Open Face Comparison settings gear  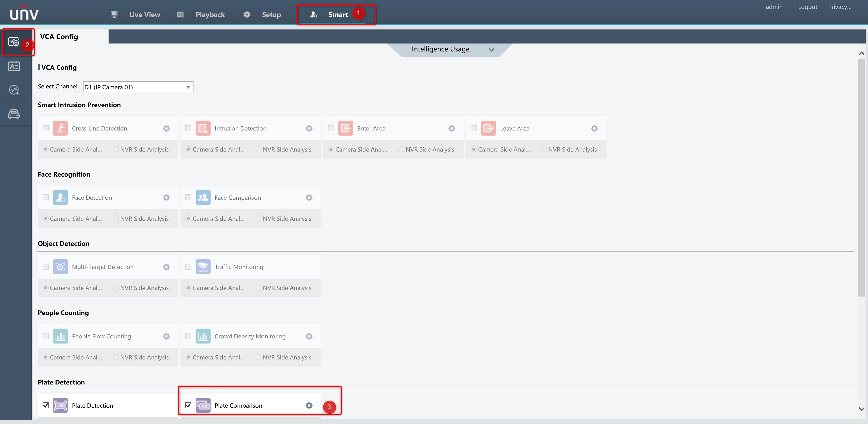tap(309, 198)
